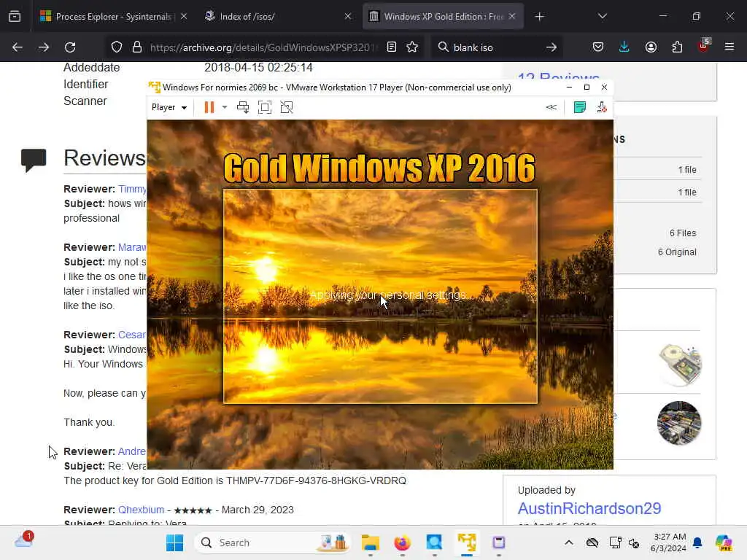The height and width of the screenshot is (560, 747).
Task: Click the search box containing blank iso
Action: point(496,47)
